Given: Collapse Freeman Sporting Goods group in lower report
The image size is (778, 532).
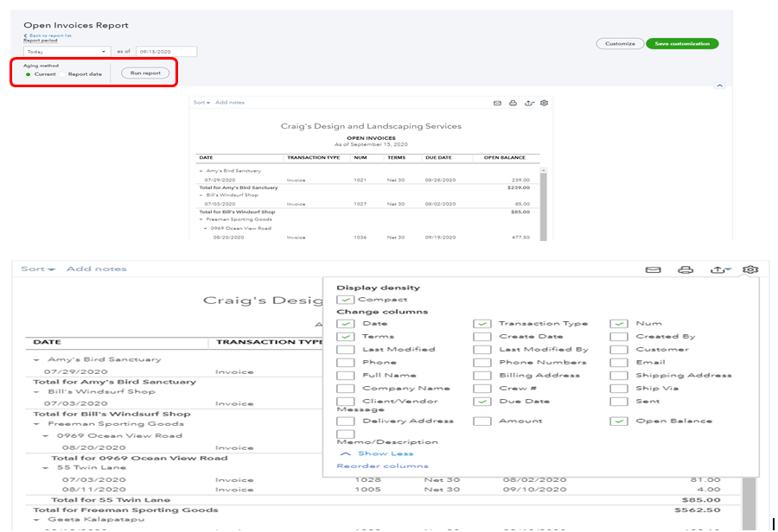Looking at the screenshot, I should pyautogui.click(x=36, y=424).
